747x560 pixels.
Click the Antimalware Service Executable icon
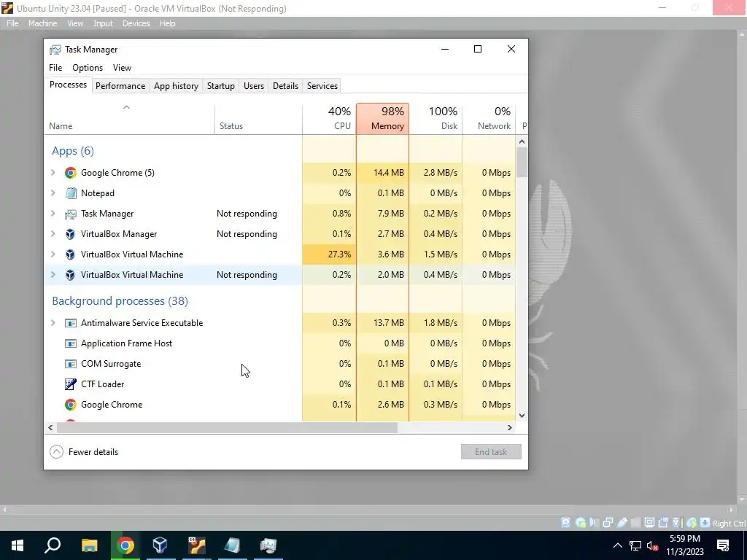[x=71, y=323]
